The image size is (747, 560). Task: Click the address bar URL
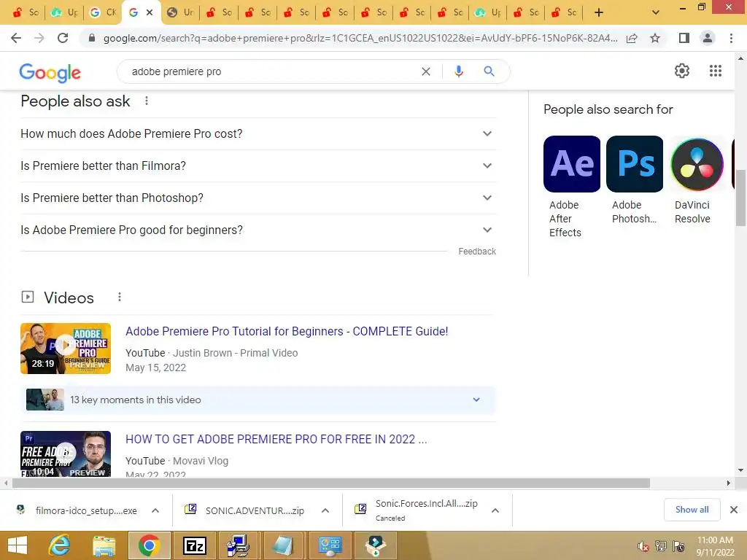(x=360, y=39)
